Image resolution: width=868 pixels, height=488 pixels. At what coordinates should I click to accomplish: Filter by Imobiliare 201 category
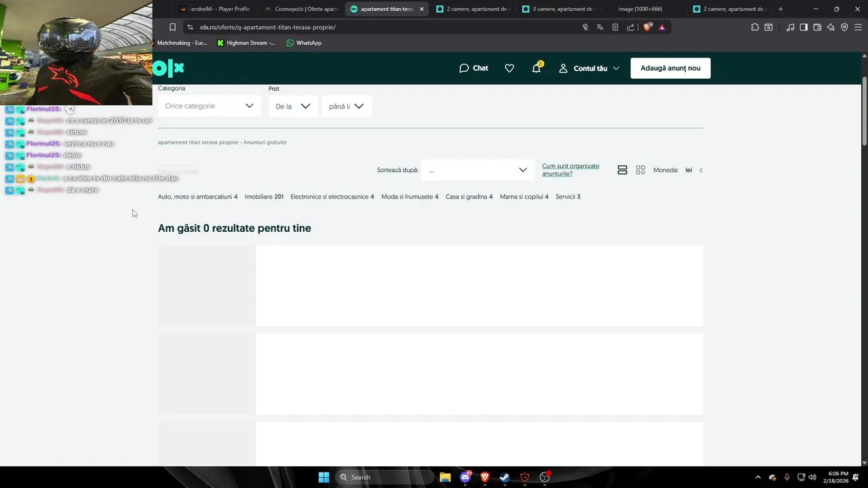point(264,197)
